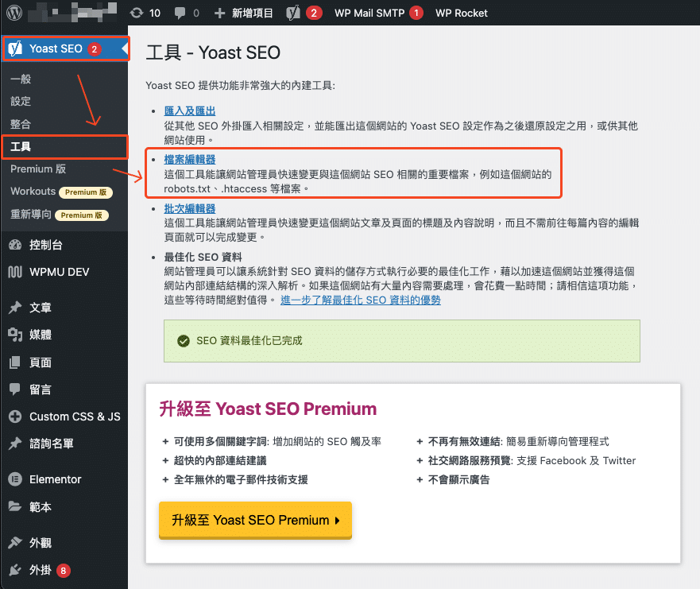Open the WP Rocket menu in admin bar
700x589 pixels.
(x=461, y=12)
